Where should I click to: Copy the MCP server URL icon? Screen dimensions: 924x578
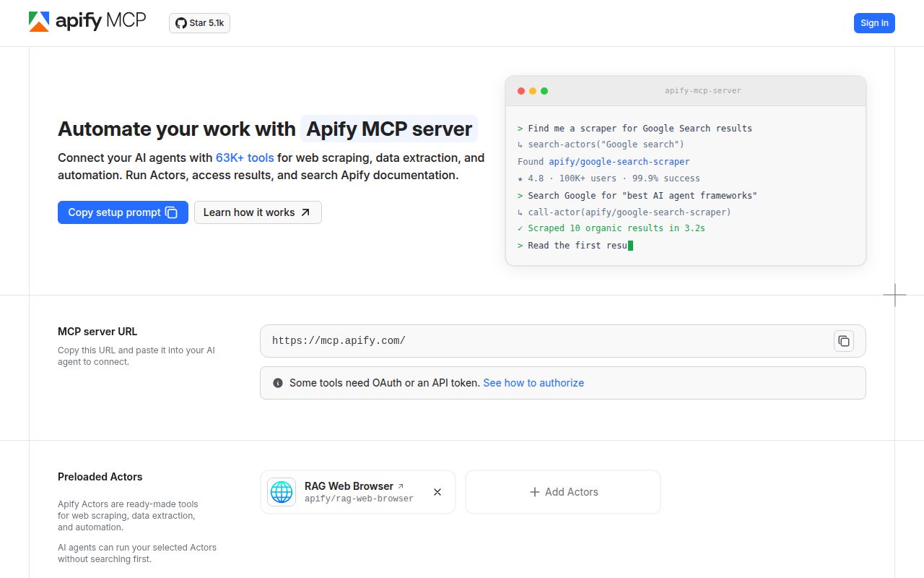coord(844,341)
